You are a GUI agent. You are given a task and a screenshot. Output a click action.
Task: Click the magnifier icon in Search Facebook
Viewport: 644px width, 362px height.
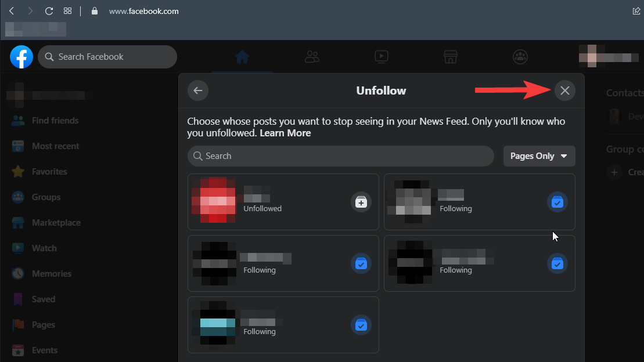49,57
